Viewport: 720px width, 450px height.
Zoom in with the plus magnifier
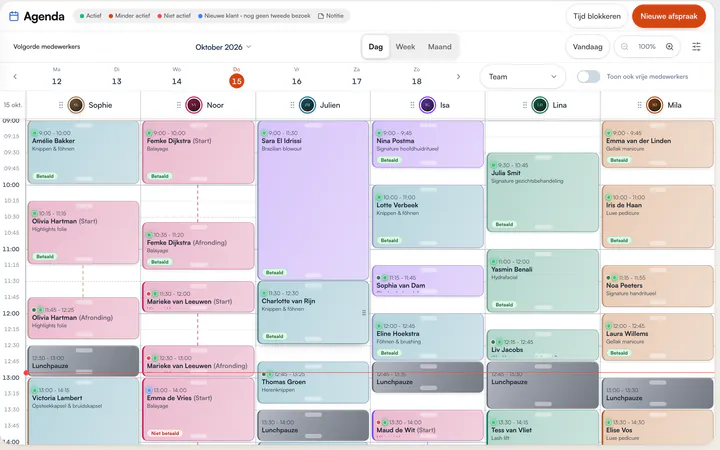point(669,46)
